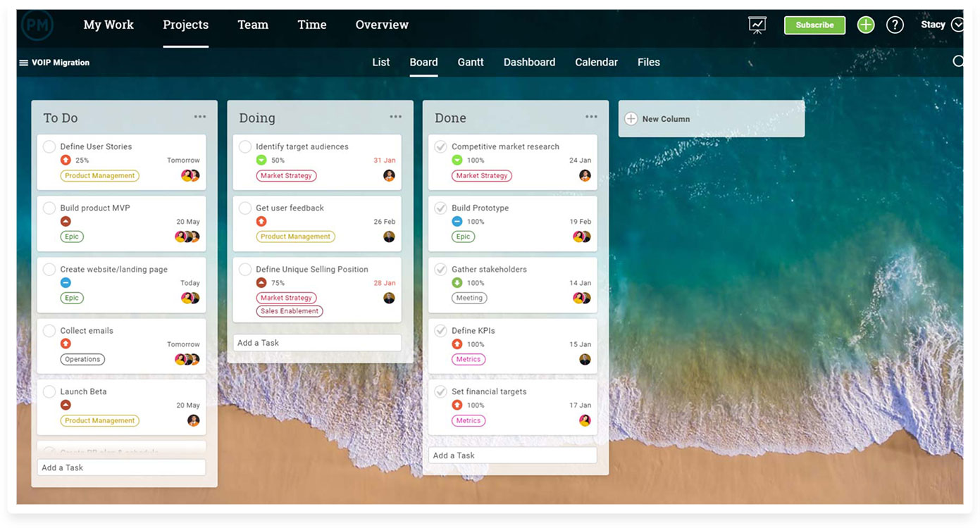Screen dimensions: 980x528
Task: Switch to the Overview tab
Action: (382, 25)
